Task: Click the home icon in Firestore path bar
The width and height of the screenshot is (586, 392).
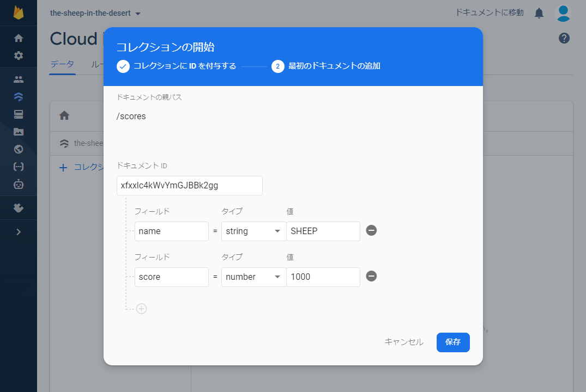Action: pyautogui.click(x=64, y=115)
